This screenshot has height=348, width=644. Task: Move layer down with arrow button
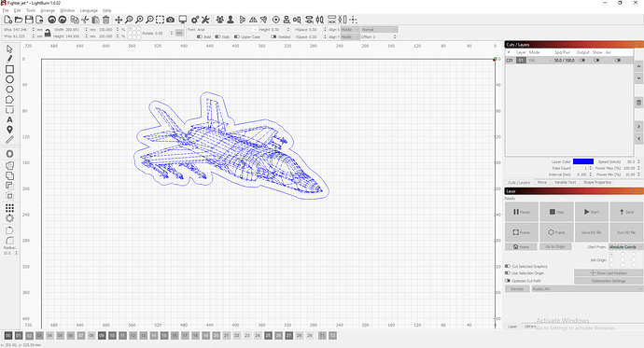coord(638,78)
